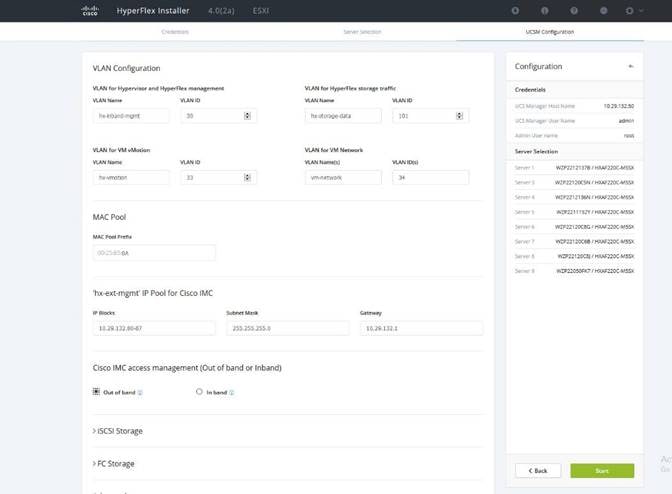672x494 pixels.
Task: Adjust the hx-storage-data VLAN ID stepper
Action: [x=459, y=116]
